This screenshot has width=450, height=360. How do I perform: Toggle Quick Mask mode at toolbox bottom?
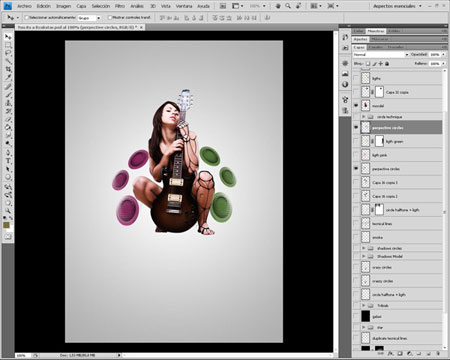pos(8,237)
